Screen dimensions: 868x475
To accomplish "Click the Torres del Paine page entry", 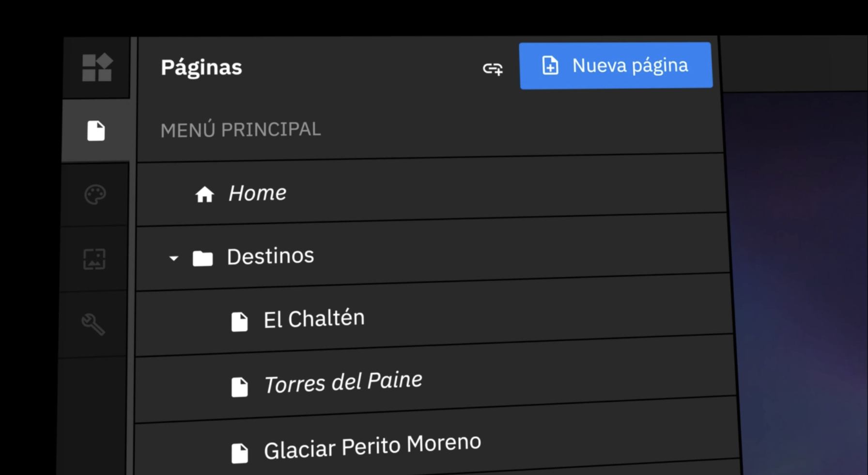I will 342,382.
